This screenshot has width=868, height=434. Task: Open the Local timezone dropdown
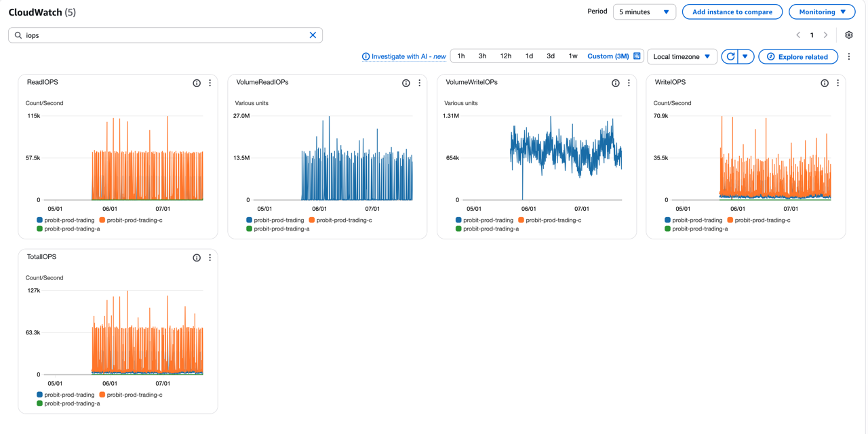682,56
